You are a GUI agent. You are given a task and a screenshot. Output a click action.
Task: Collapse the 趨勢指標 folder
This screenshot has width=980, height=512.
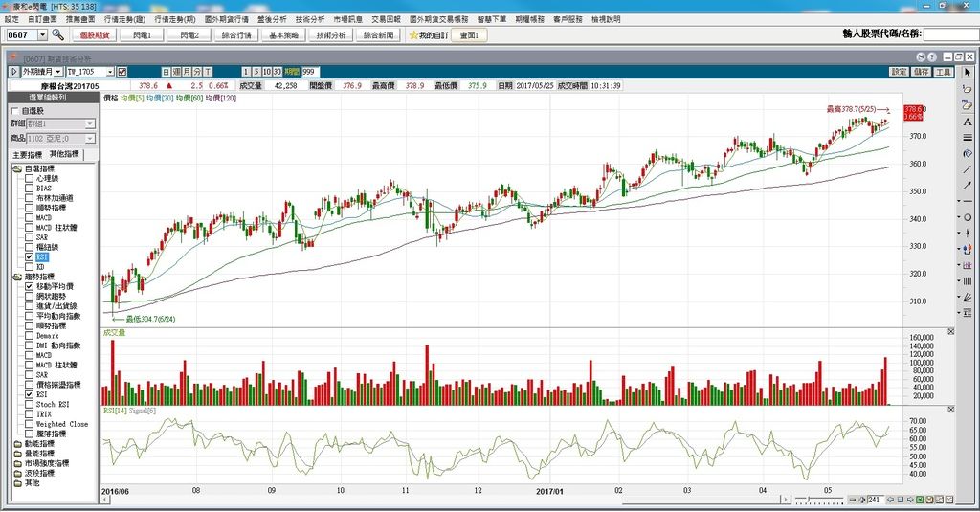click(x=17, y=277)
